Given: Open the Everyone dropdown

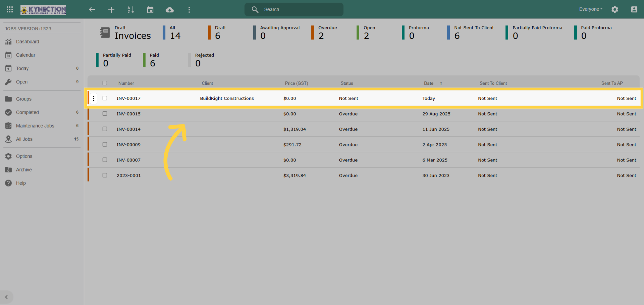Looking at the screenshot, I should [x=591, y=9].
